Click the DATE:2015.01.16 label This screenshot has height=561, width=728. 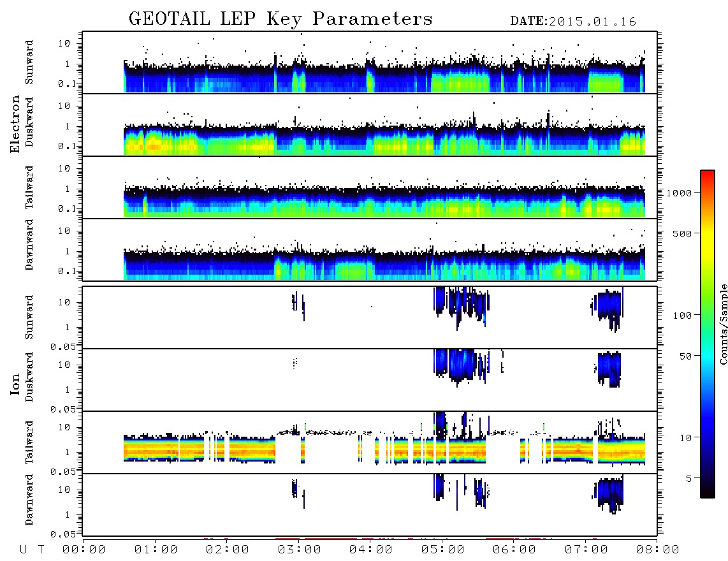pyautogui.click(x=573, y=22)
